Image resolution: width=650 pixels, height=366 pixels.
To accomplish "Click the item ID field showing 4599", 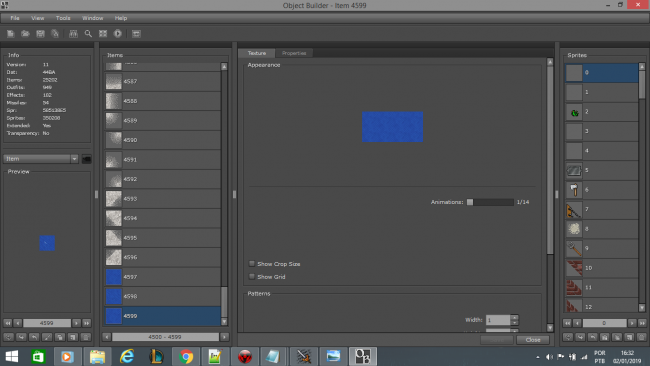I will pos(47,323).
